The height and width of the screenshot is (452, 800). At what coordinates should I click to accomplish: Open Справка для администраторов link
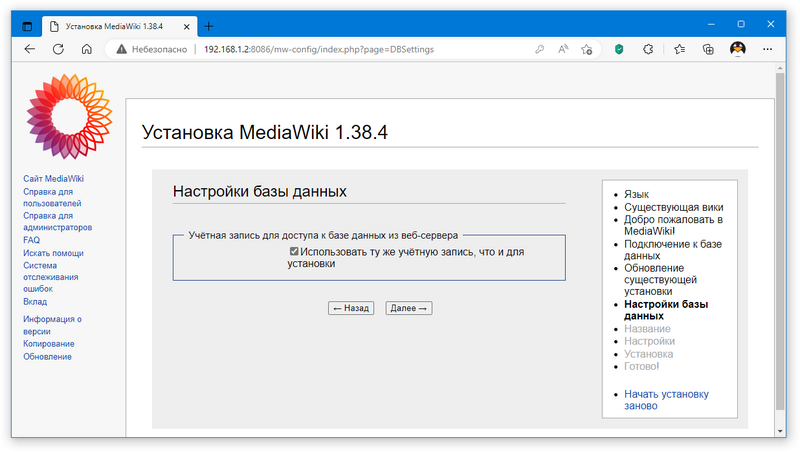(57, 221)
